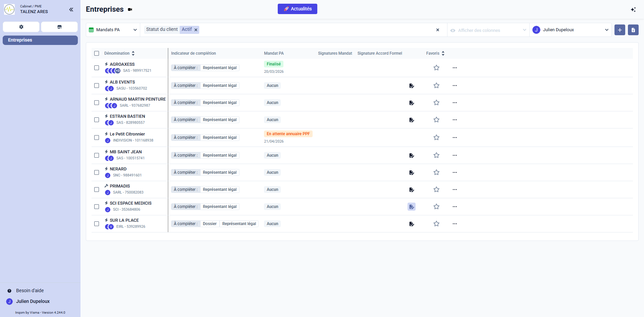Image resolution: width=644 pixels, height=317 pixels.
Task: Click the document export icon button
Action: (633, 30)
